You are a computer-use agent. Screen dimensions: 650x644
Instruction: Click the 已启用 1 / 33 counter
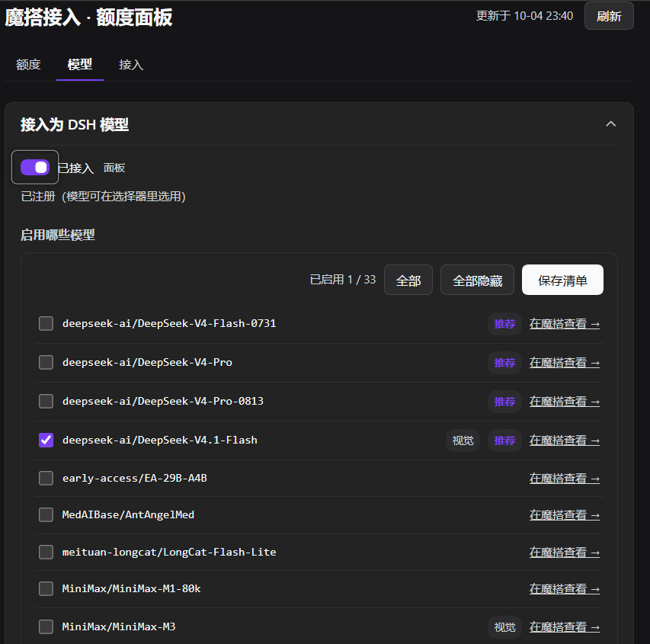click(x=342, y=280)
